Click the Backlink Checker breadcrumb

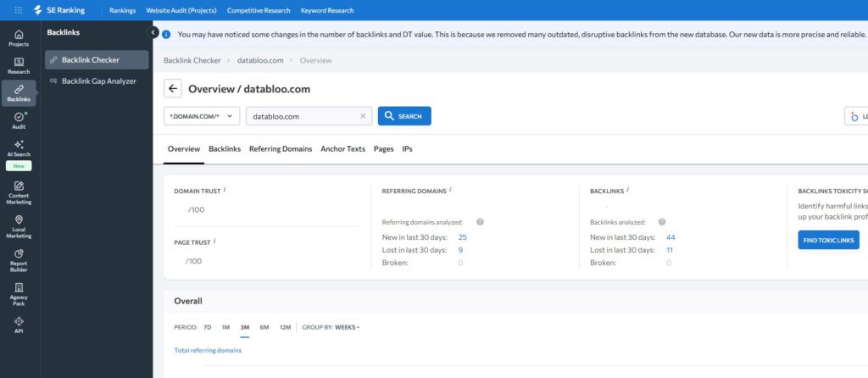pyautogui.click(x=192, y=60)
